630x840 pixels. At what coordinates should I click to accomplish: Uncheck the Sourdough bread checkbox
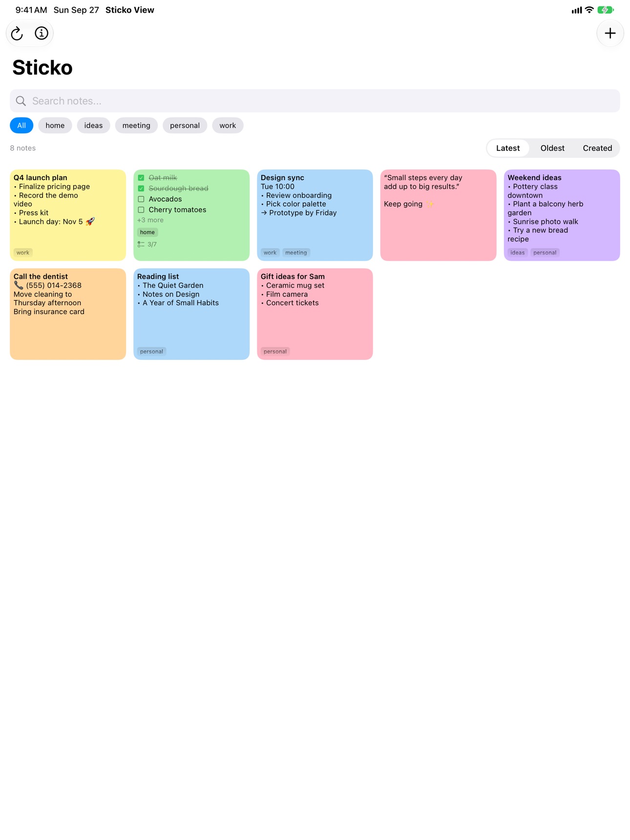pos(141,189)
